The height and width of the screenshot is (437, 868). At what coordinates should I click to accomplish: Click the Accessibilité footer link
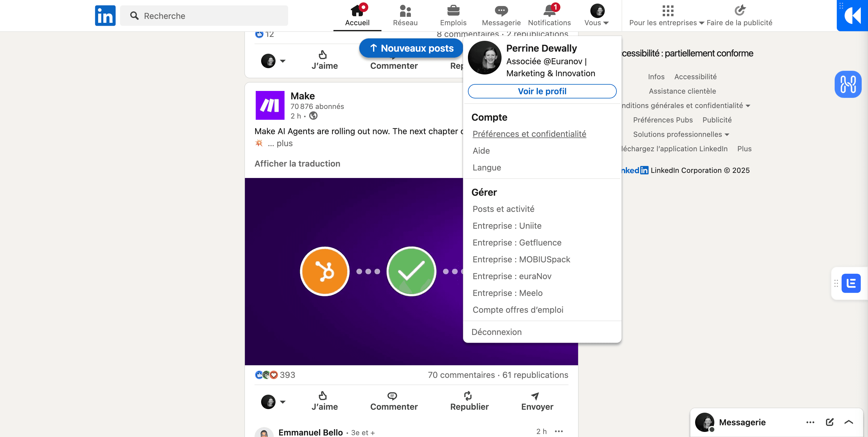[695, 77]
